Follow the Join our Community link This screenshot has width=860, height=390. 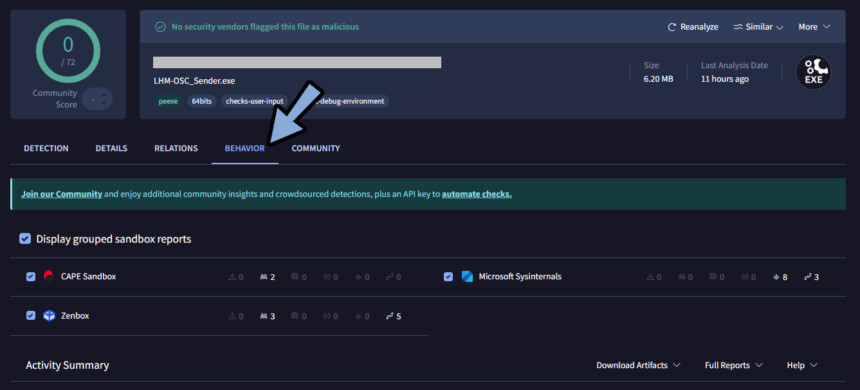[61, 194]
